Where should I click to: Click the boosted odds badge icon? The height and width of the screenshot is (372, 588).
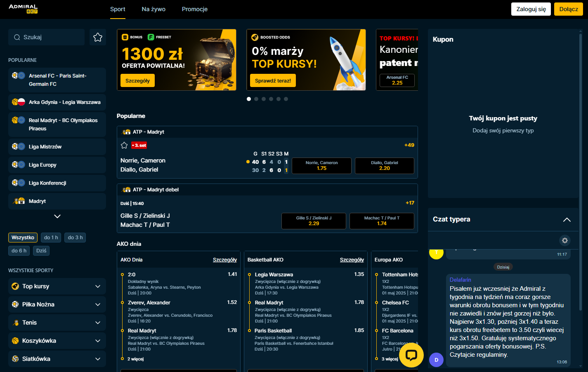(255, 37)
